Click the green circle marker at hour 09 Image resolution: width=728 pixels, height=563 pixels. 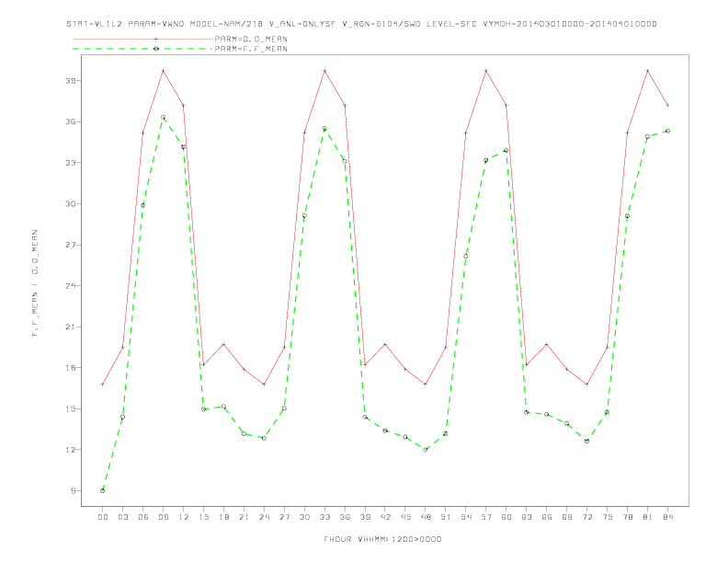tap(163, 118)
